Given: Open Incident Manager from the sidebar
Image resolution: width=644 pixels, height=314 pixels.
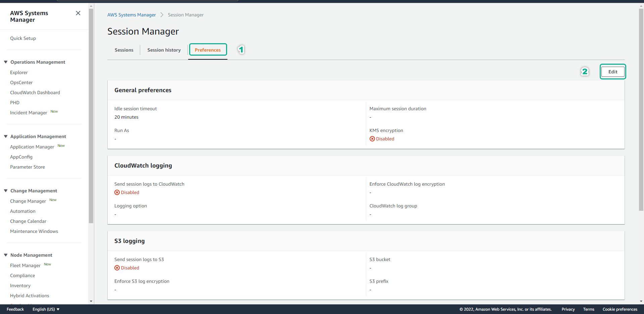Looking at the screenshot, I should point(29,113).
